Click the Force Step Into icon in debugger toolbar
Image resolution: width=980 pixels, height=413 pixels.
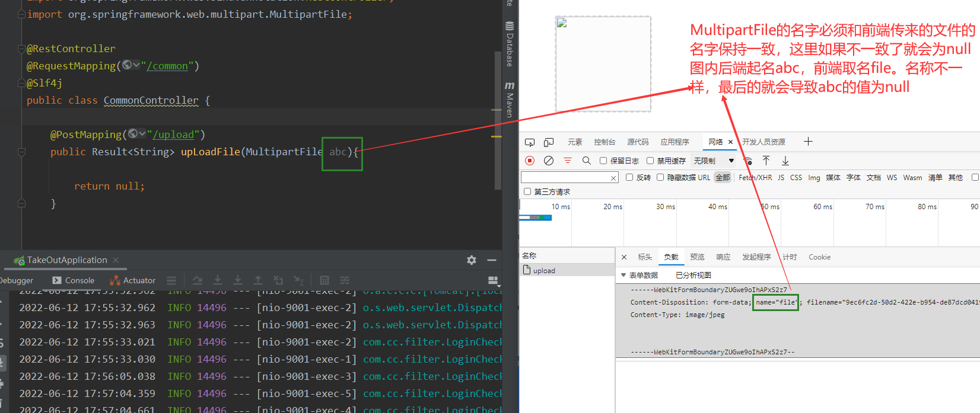[x=238, y=280]
